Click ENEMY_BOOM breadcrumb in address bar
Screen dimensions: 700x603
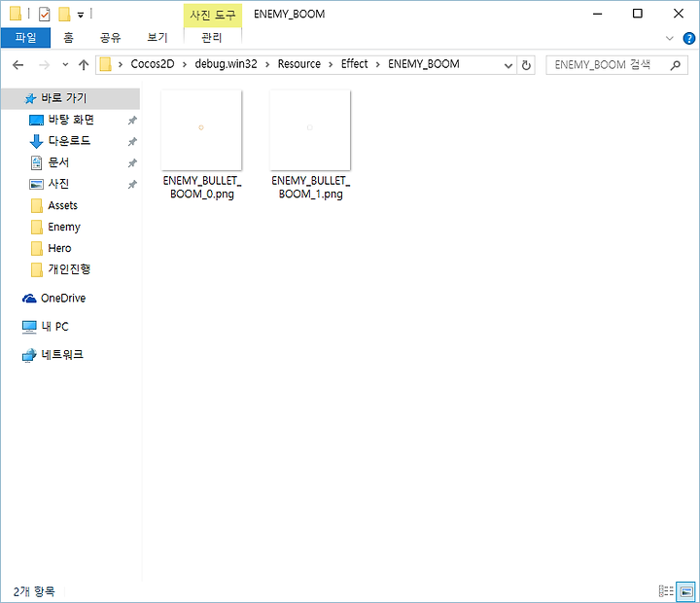[423, 64]
